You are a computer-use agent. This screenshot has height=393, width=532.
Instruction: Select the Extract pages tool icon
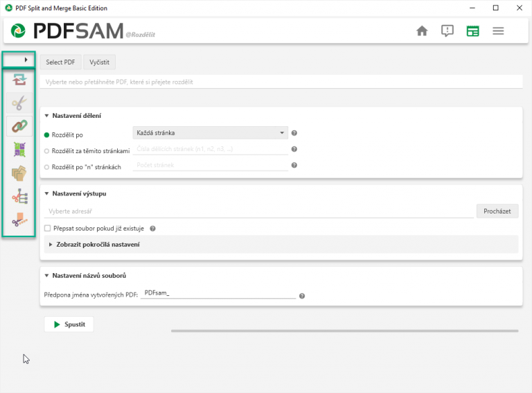(x=19, y=173)
